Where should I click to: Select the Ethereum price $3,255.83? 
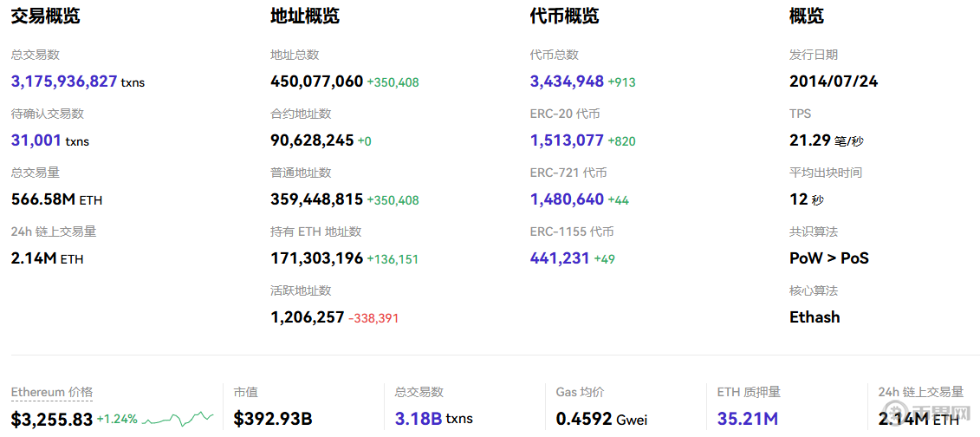(52, 419)
